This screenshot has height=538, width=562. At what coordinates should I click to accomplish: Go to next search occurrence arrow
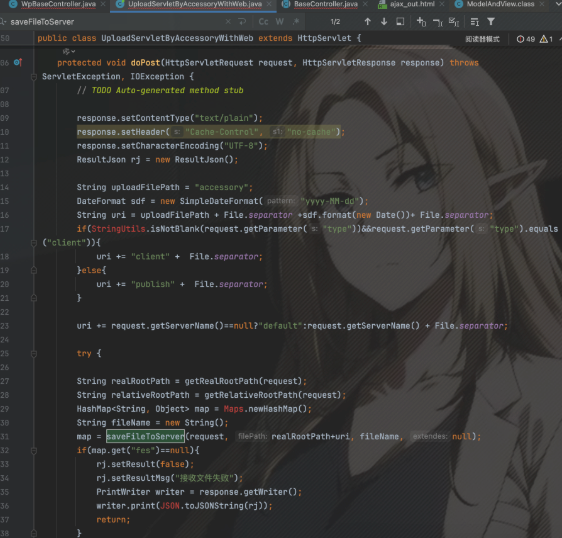click(x=384, y=22)
